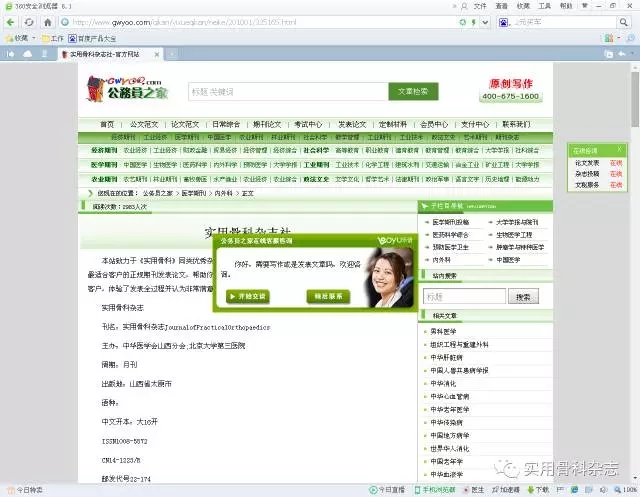Open 考试中心 in site navigation
Image resolution: width=640 pixels, height=497 pixels.
(x=308, y=124)
